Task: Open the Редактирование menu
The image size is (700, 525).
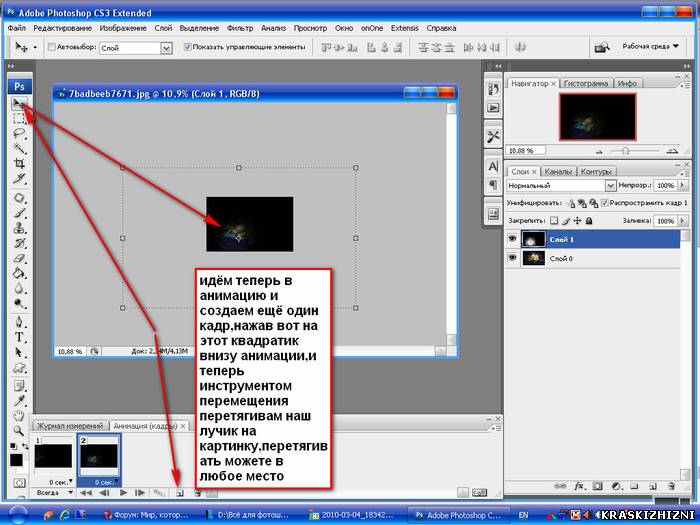Action: click(62, 28)
